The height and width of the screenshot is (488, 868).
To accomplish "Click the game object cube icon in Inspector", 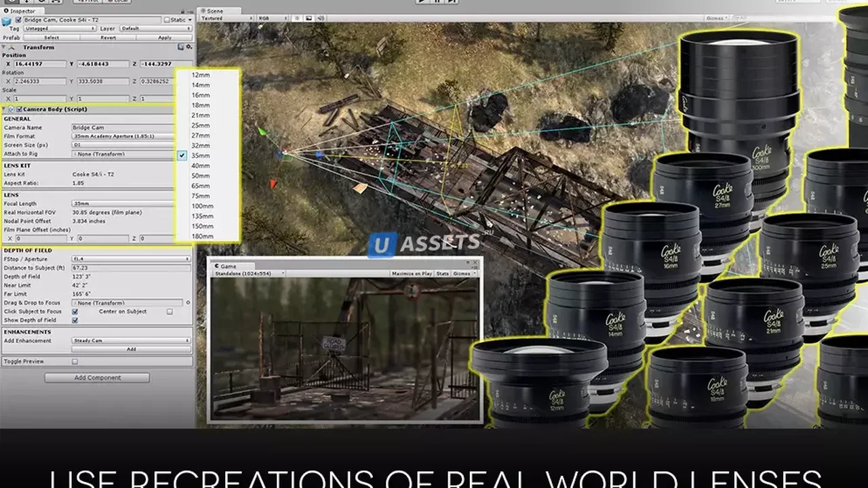I will click(x=7, y=21).
